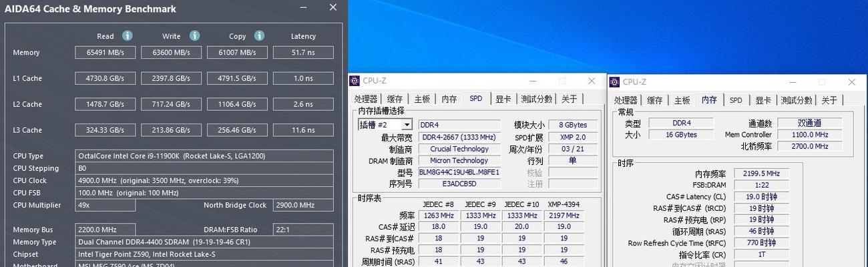Click L2 Cache read value 1478.7 GB/s
This screenshot has height=267, width=868.
[x=105, y=104]
